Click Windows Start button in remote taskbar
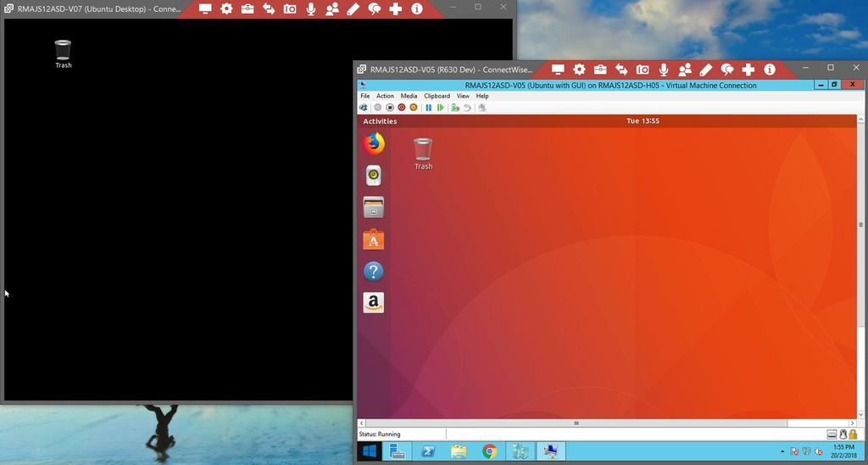The width and height of the screenshot is (868, 465). point(369,451)
